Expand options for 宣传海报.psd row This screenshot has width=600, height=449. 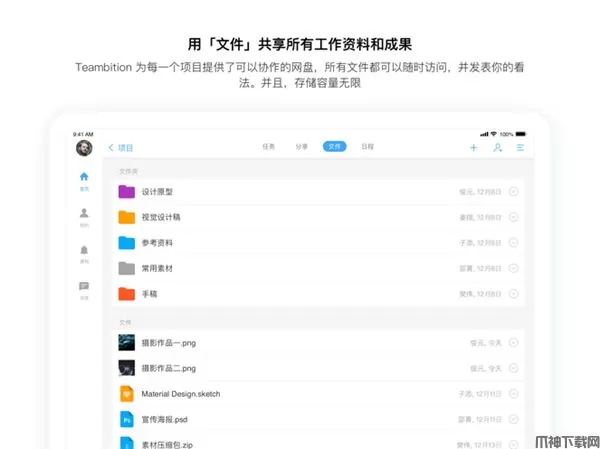tap(514, 420)
